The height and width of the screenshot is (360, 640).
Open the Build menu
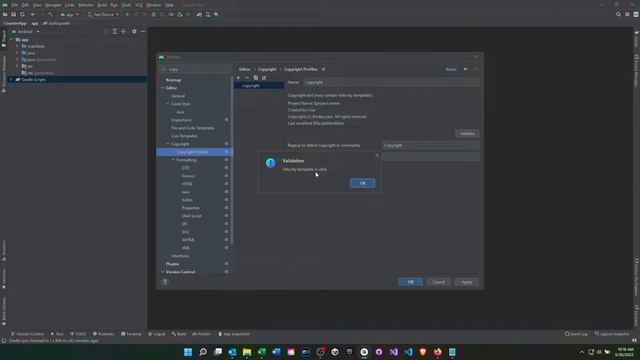point(102,5)
